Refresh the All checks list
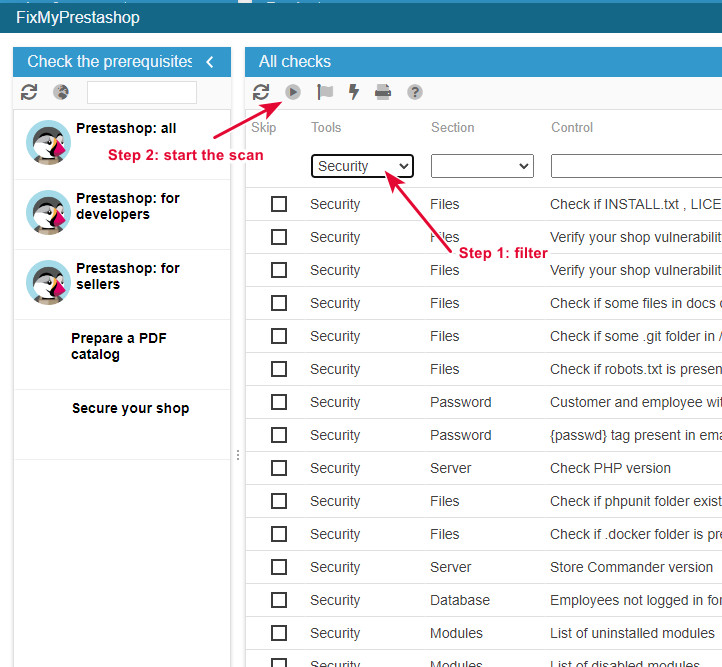 click(261, 92)
